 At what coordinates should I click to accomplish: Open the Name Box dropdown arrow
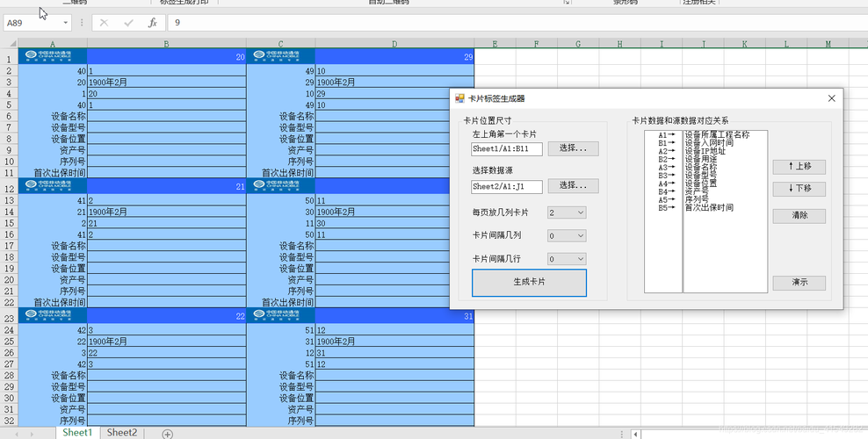click(x=66, y=23)
